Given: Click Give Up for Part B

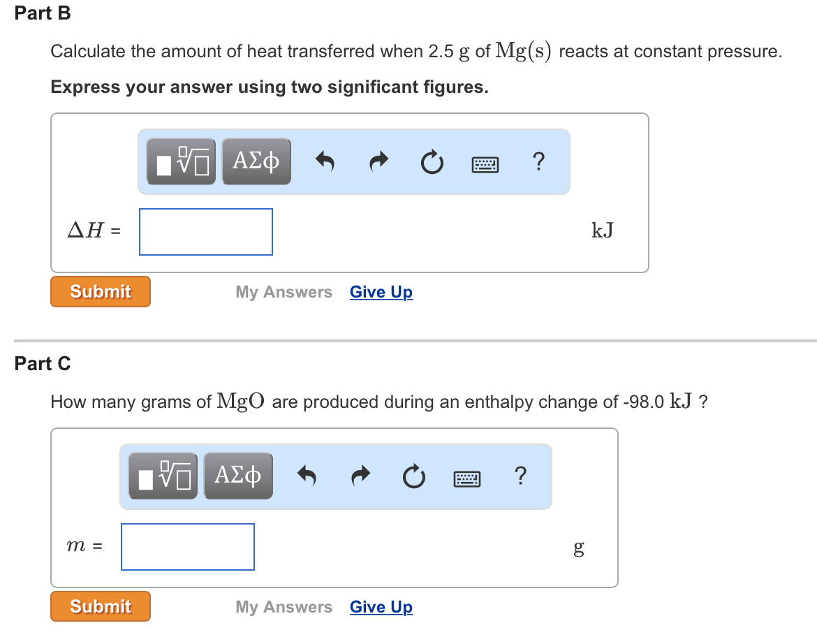Looking at the screenshot, I should tap(381, 291).
